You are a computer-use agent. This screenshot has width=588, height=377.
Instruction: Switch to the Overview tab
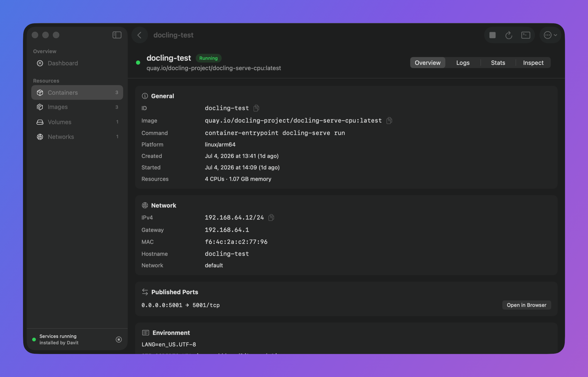(427, 63)
